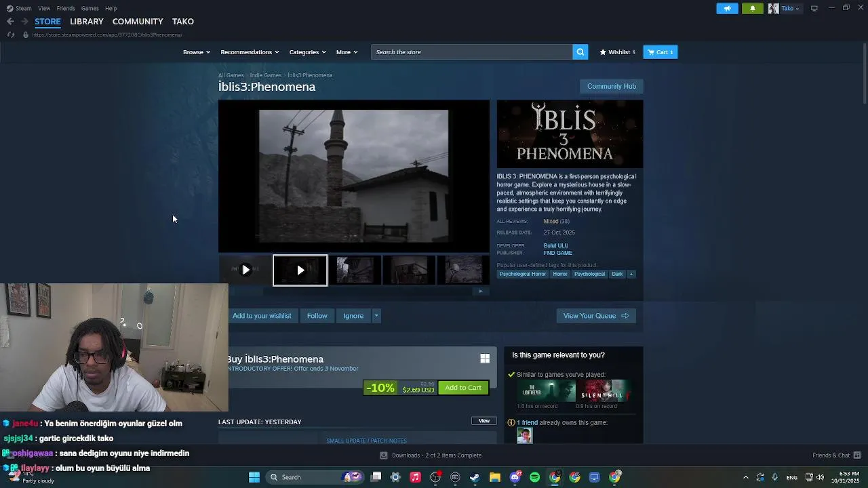The height and width of the screenshot is (488, 868).
Task: Click the store search magnifier button
Action: coord(580,52)
